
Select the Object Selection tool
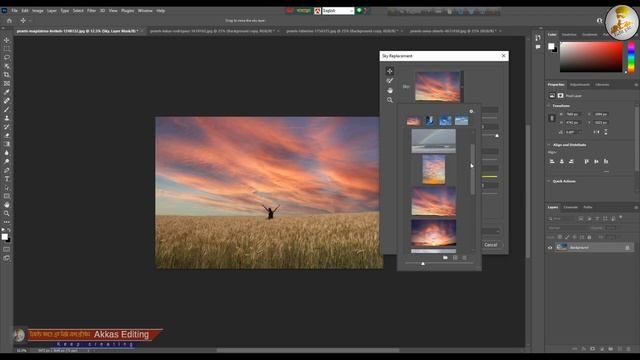coord(7,66)
